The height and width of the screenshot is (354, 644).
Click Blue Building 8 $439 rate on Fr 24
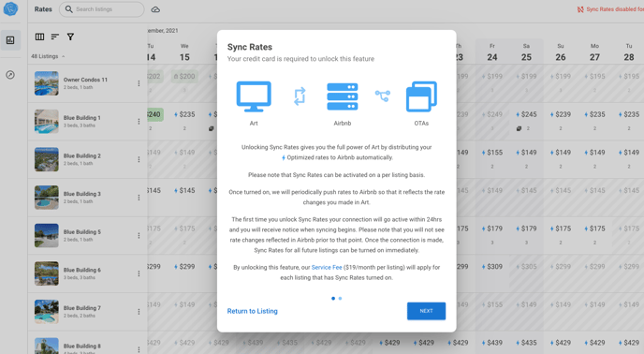coord(492,343)
